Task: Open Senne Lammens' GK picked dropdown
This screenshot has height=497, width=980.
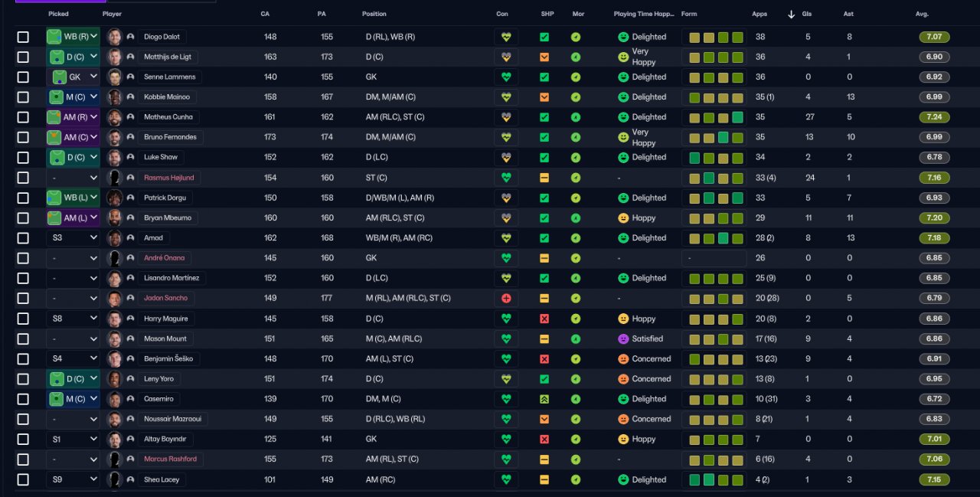Action: (73, 77)
